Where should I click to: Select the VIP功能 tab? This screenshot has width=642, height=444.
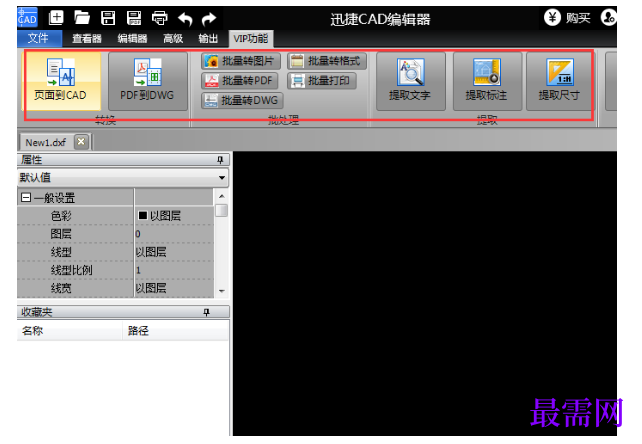click(x=251, y=39)
